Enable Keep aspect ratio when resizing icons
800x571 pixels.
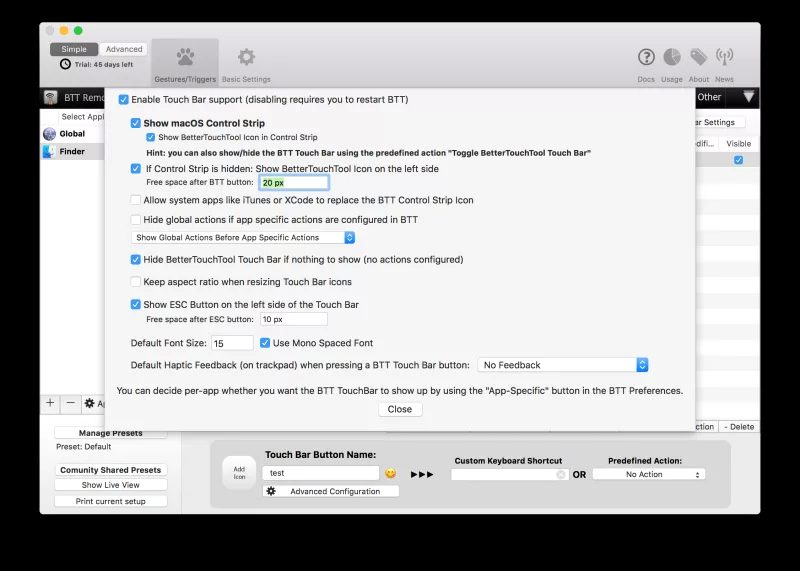pyautogui.click(x=135, y=282)
